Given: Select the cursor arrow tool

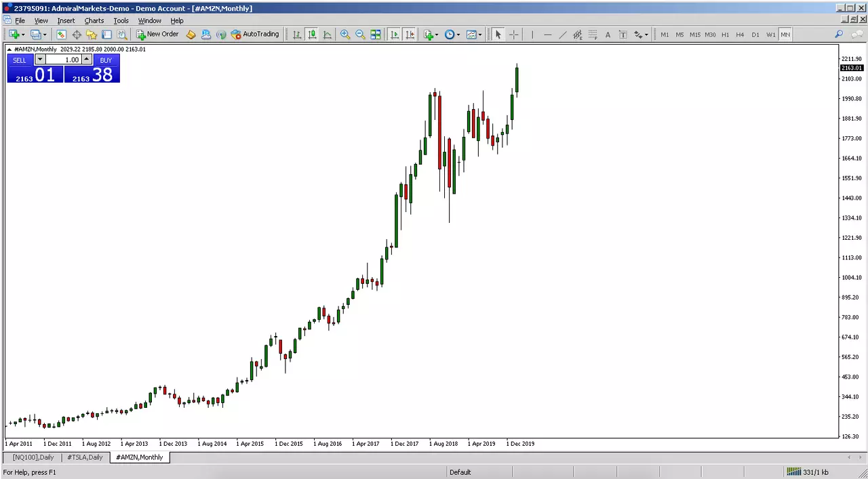Looking at the screenshot, I should pos(498,35).
